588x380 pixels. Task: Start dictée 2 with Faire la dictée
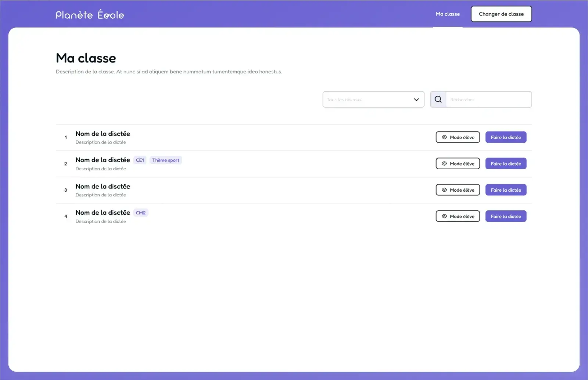506,164
